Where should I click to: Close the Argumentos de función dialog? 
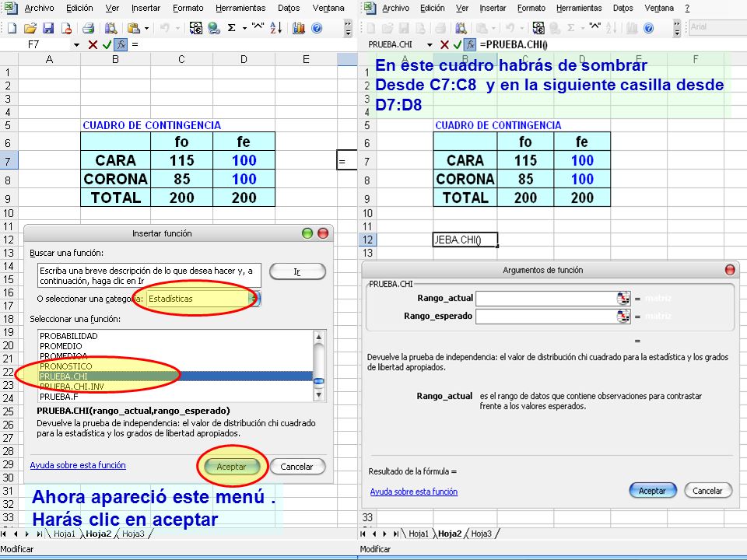(729, 270)
